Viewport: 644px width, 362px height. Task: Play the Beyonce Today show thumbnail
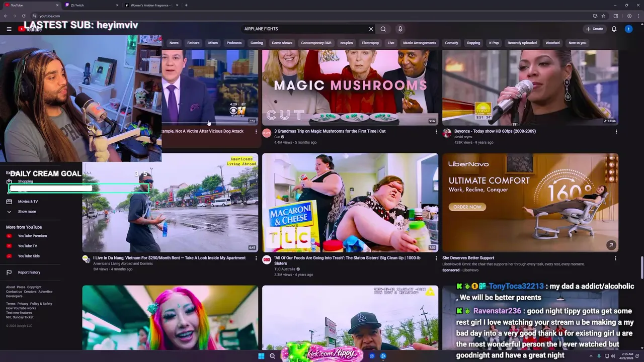point(530,87)
